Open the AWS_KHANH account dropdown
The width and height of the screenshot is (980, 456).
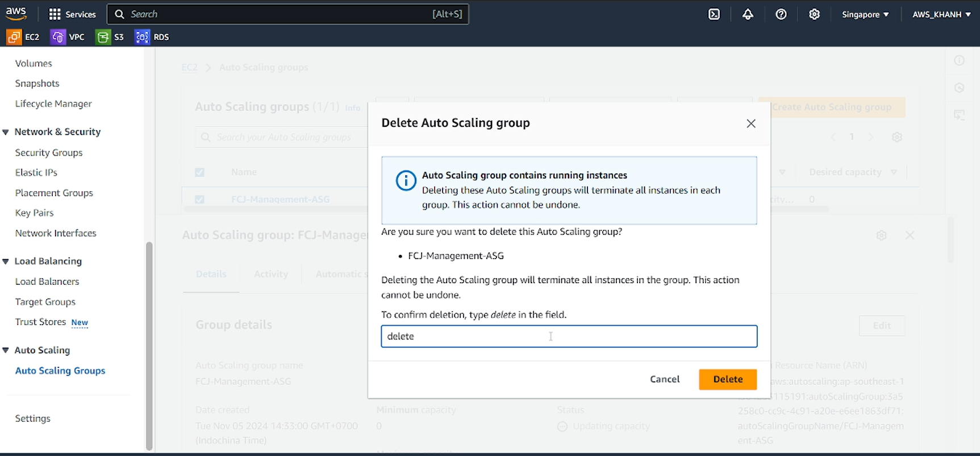pos(941,14)
